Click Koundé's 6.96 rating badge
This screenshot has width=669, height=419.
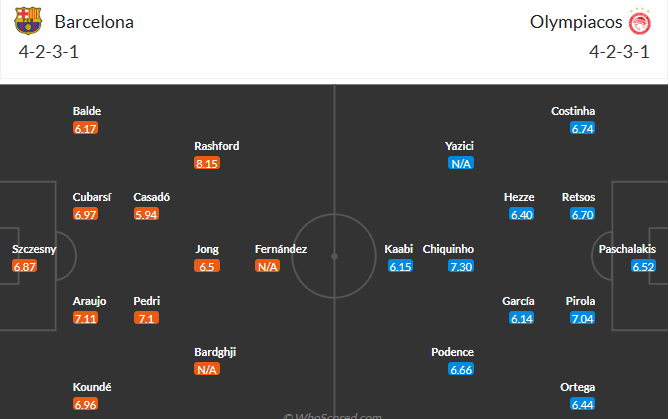[86, 404]
